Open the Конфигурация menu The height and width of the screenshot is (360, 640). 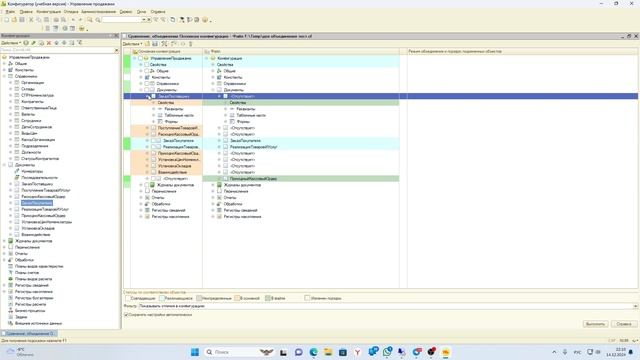coord(48,12)
